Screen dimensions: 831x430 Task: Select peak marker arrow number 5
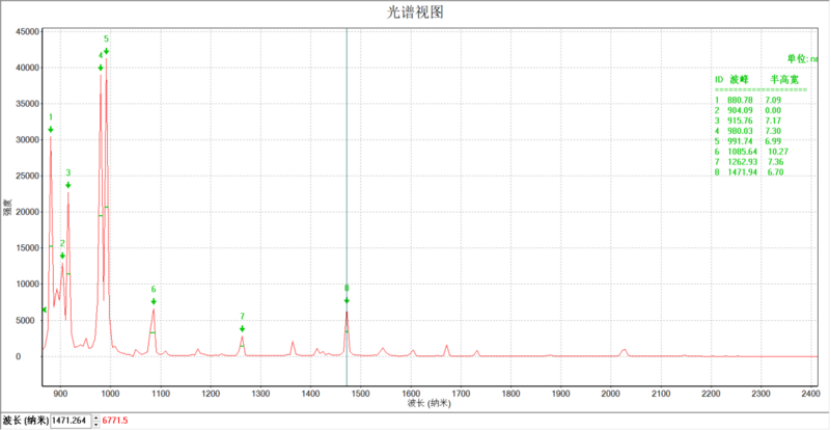(107, 51)
